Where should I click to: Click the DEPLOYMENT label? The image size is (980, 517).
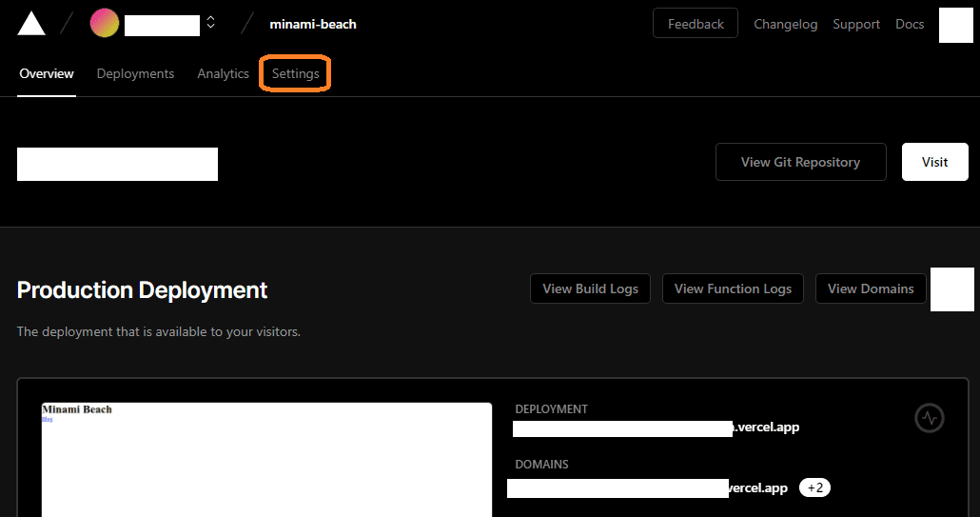pyautogui.click(x=551, y=409)
